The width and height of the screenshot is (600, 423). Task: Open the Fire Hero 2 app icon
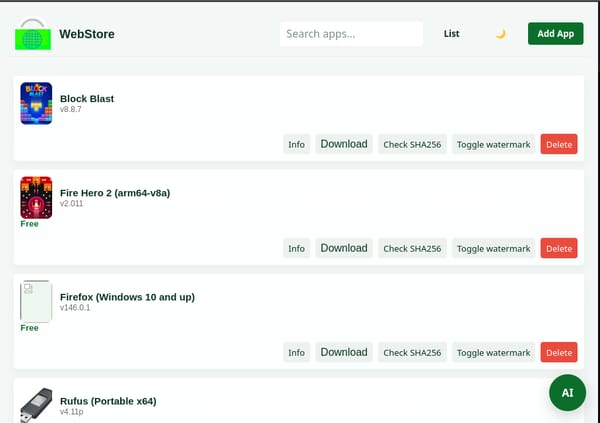pyautogui.click(x=36, y=198)
